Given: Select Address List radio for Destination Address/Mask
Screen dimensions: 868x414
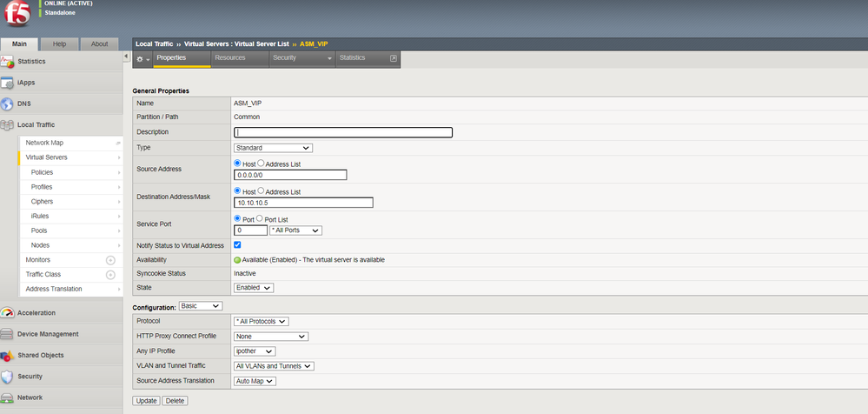Looking at the screenshot, I should tap(262, 190).
